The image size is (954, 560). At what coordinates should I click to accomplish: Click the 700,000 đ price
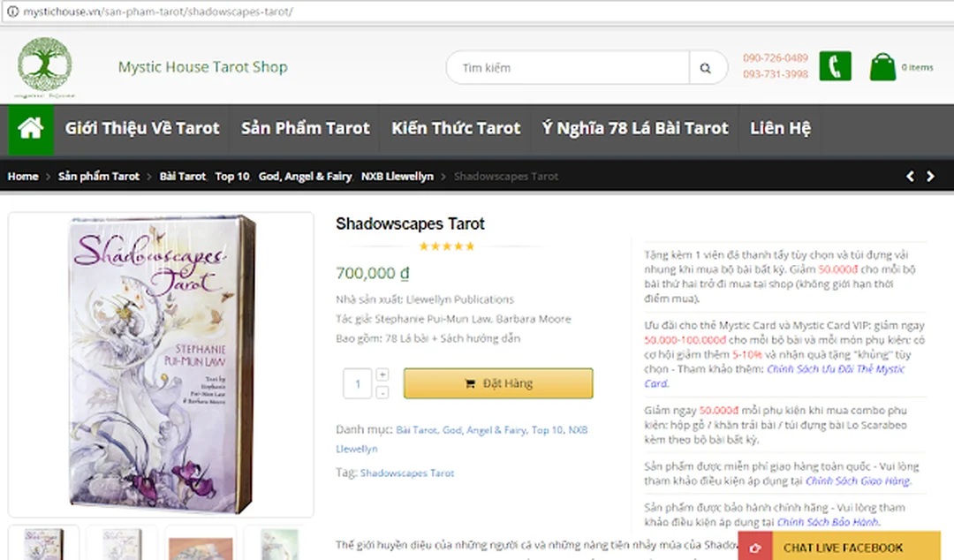373,273
